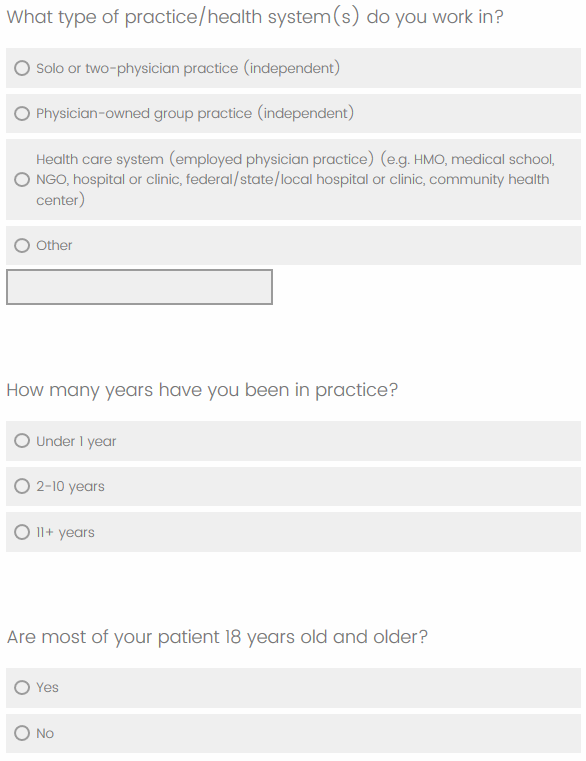
Task: Select Health care system employed practice radio
Action: (x=22, y=180)
